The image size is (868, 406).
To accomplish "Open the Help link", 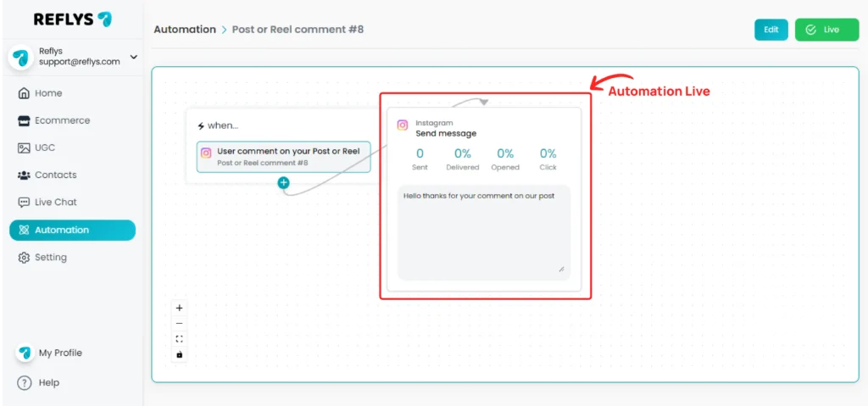I will pyautogui.click(x=48, y=383).
